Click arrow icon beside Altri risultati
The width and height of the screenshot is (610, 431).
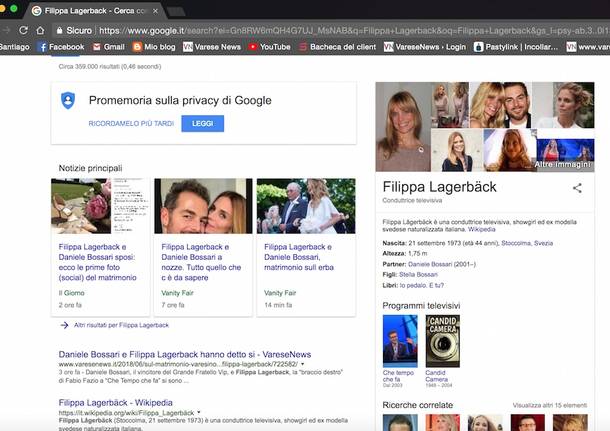click(65, 325)
